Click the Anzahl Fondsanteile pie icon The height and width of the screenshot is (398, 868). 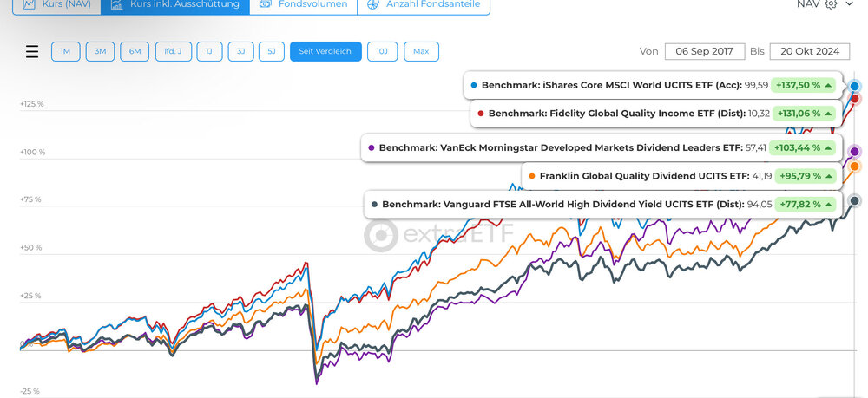[x=373, y=4]
